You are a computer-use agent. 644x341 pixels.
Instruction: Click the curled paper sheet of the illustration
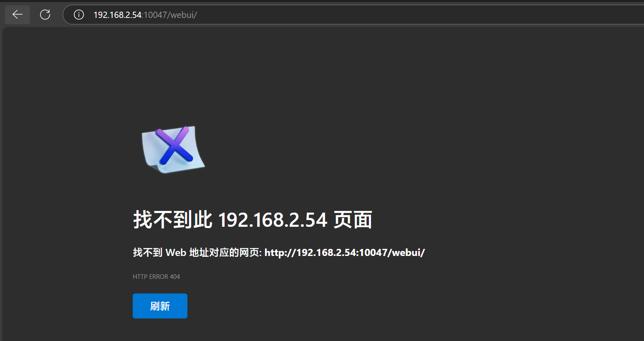(173, 150)
